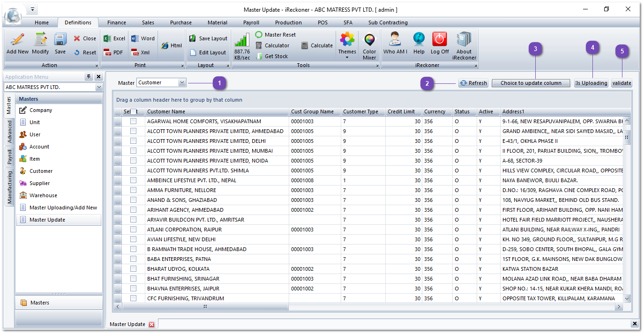Tick checkbox for AGARWAL HOME COMFORTS row

(133, 121)
